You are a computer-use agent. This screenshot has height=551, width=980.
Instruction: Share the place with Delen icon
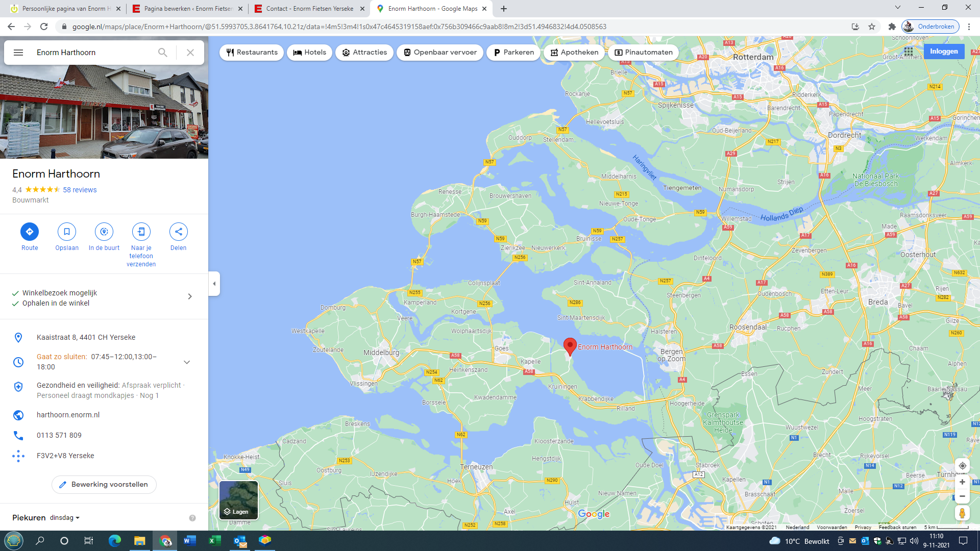click(179, 232)
